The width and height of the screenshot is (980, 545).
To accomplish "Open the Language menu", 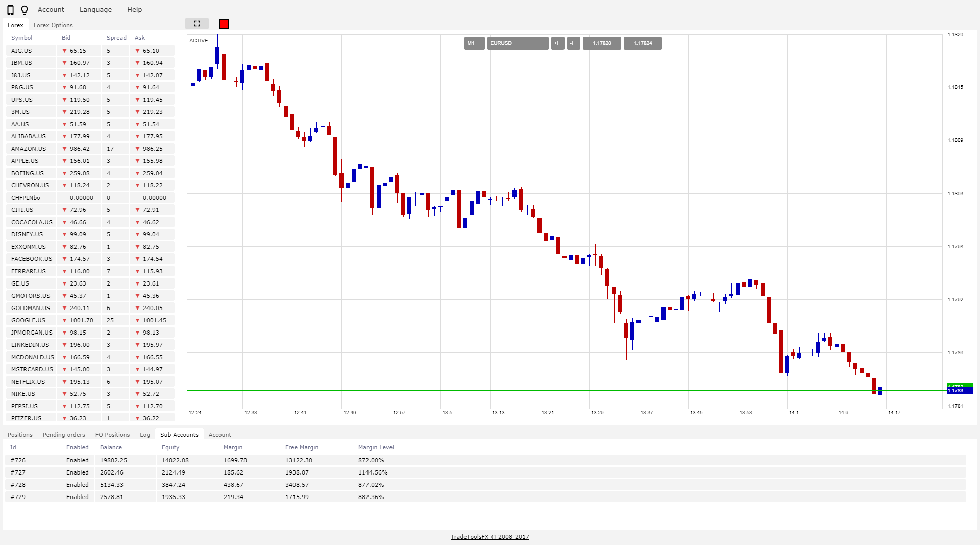I will [95, 9].
